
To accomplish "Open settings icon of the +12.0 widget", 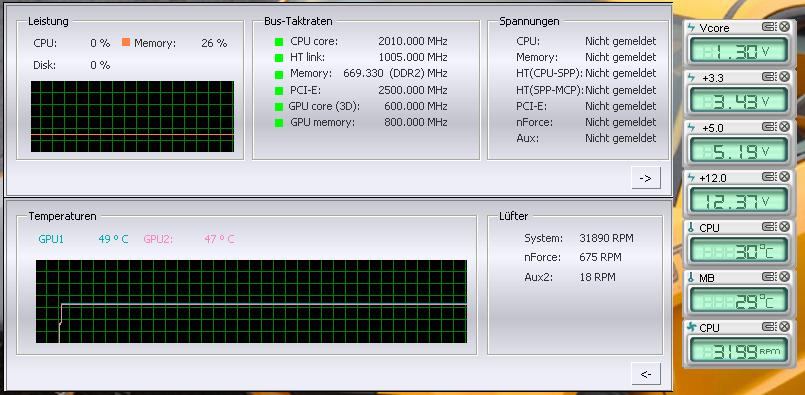I will 769,177.
